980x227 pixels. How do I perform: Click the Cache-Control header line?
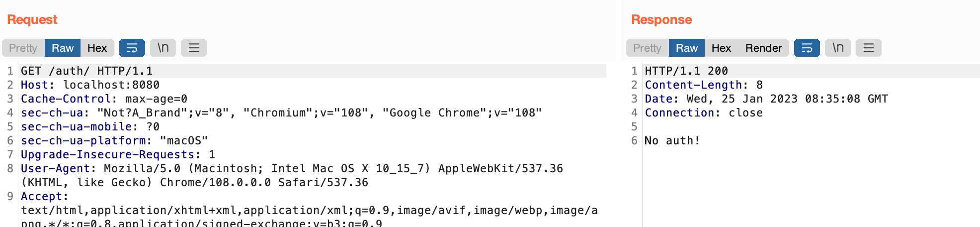(104, 99)
